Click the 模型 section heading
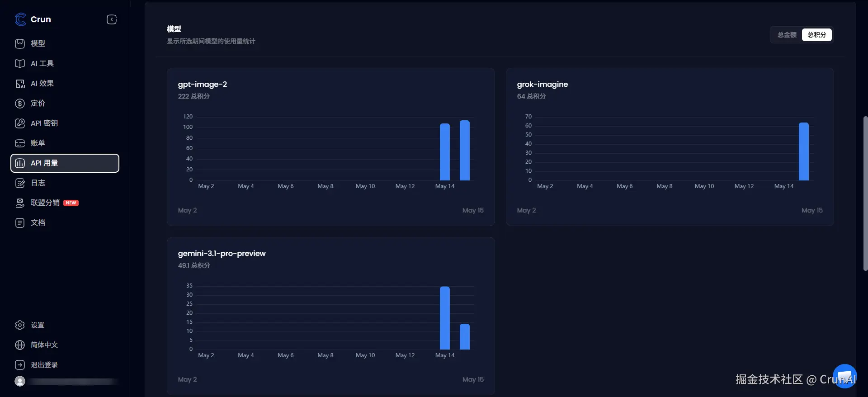The width and height of the screenshot is (868, 397). (174, 29)
